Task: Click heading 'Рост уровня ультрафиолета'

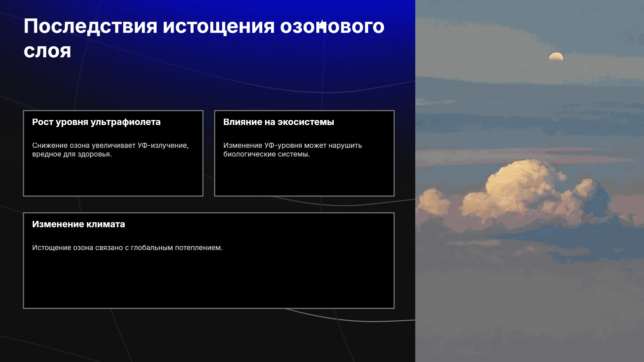Action: [96, 122]
